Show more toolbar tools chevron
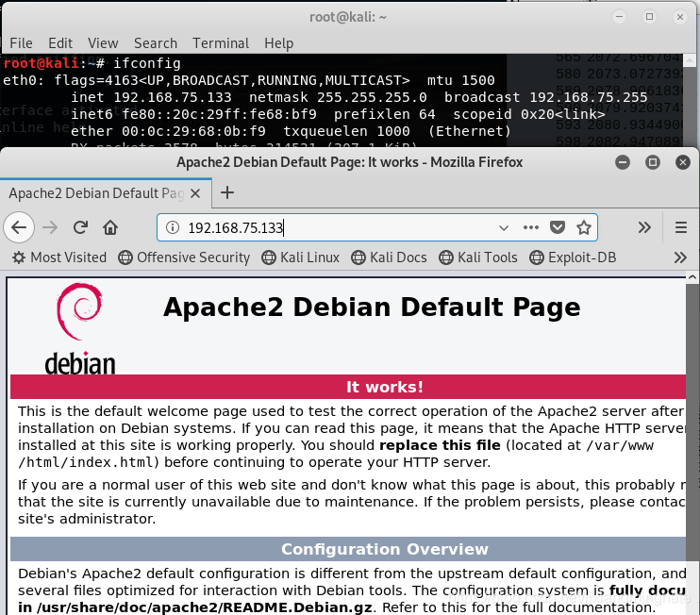This screenshot has height=615, width=700. (x=644, y=227)
